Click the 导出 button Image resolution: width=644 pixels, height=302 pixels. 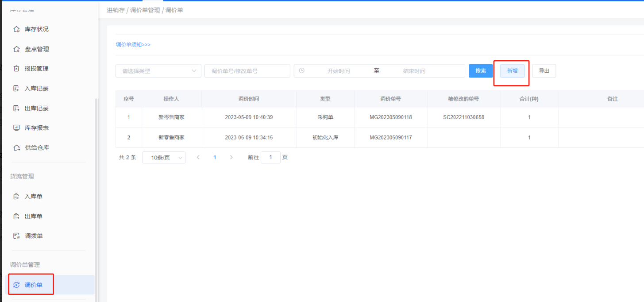pos(544,71)
